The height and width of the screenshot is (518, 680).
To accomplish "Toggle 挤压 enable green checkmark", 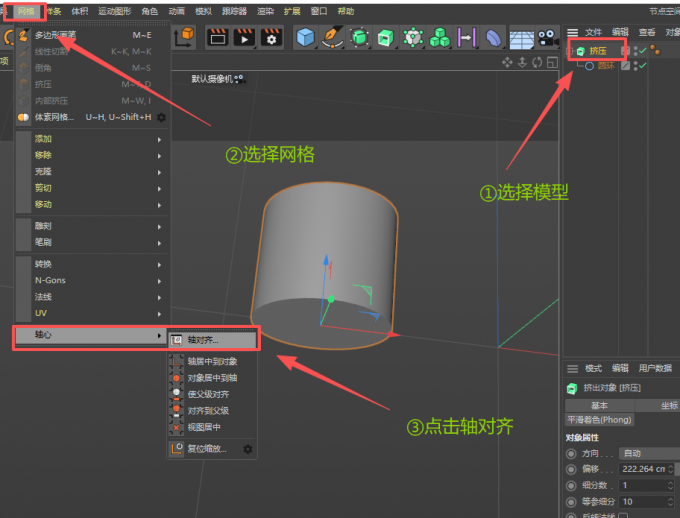I will pos(643,51).
